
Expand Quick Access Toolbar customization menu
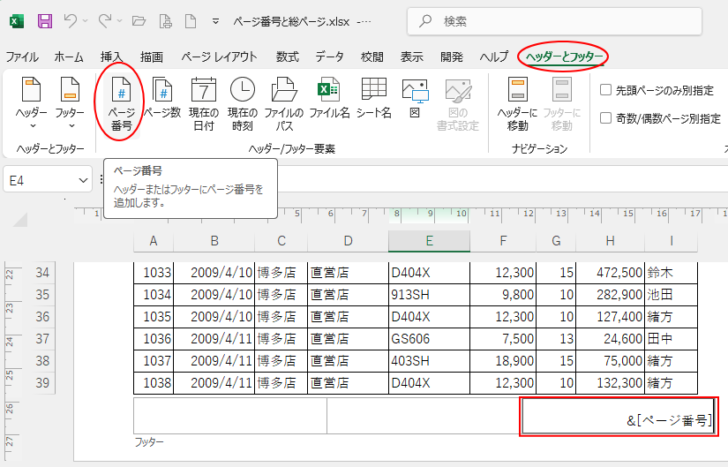point(215,21)
